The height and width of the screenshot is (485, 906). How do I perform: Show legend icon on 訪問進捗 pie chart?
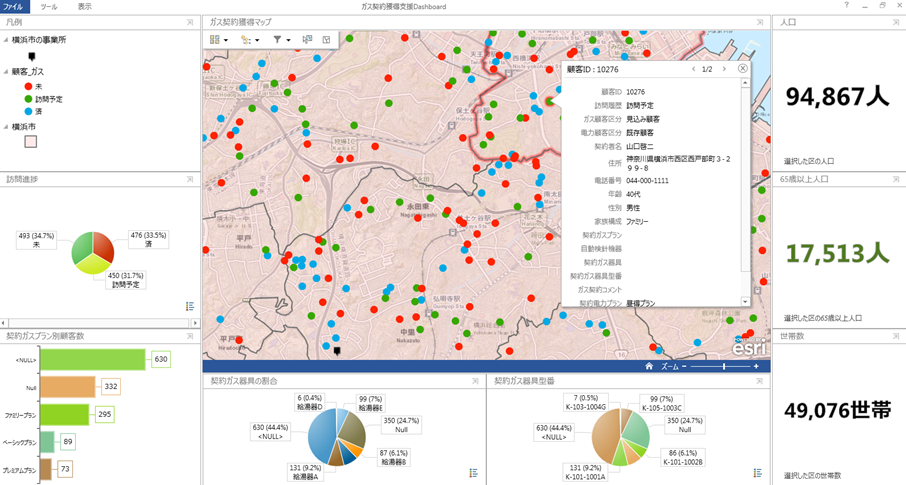pos(190,307)
